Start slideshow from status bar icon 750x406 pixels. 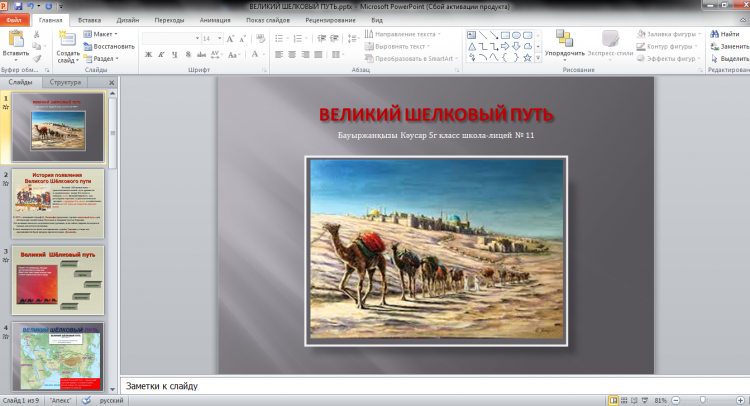[645, 400]
